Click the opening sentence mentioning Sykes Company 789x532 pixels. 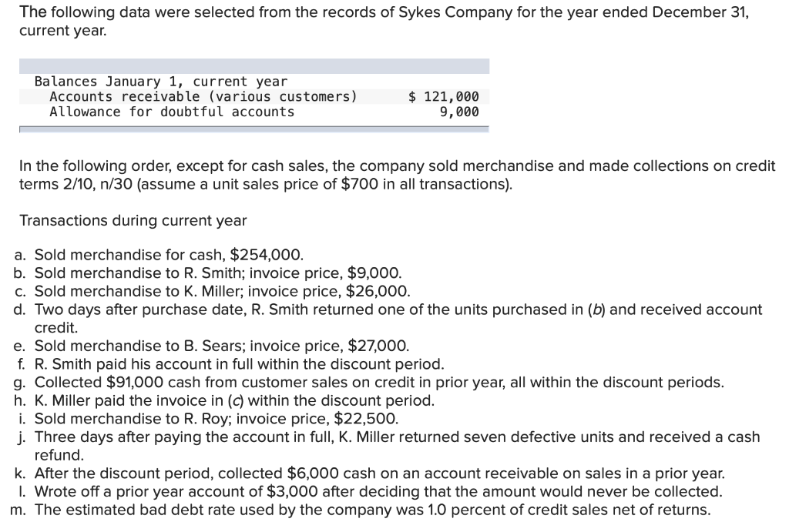click(x=383, y=13)
